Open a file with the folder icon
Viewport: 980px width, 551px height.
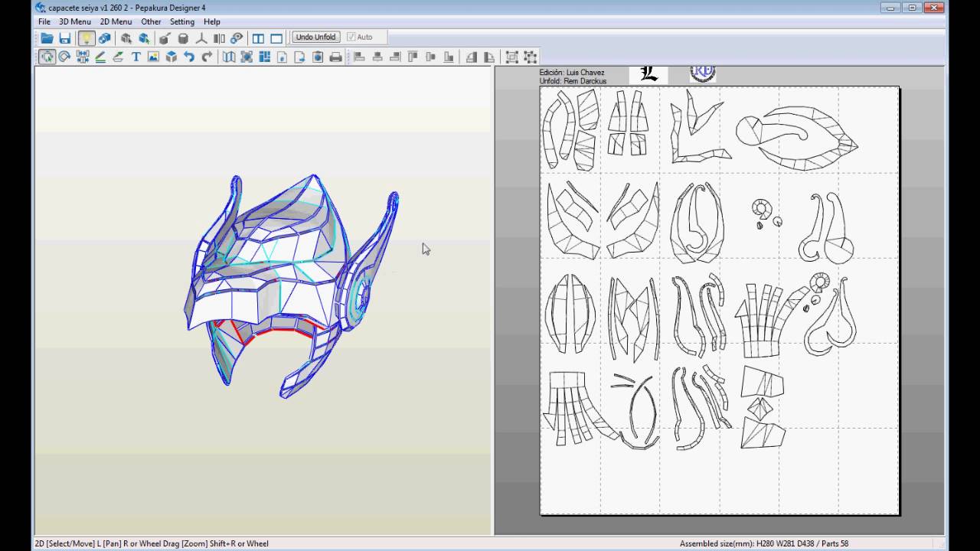tap(47, 37)
